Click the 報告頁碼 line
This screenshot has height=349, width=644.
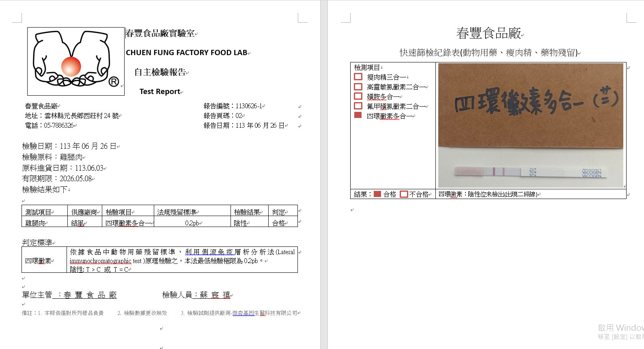tap(223, 116)
